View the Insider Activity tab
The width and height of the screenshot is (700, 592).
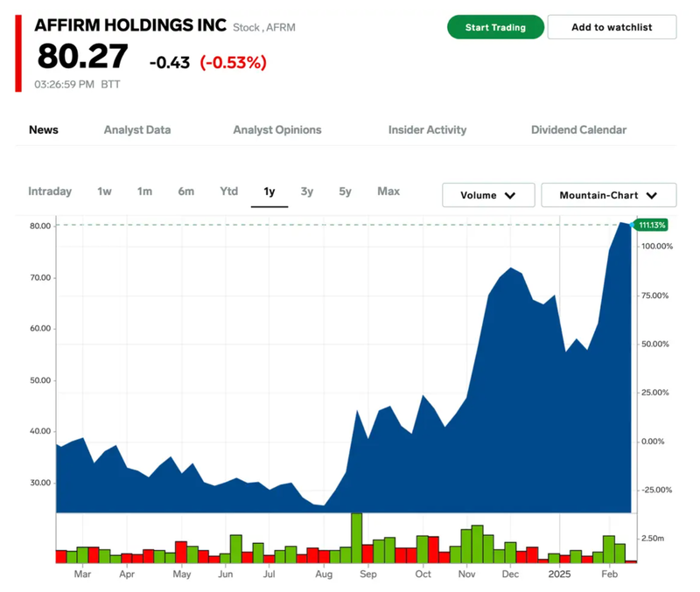point(427,129)
